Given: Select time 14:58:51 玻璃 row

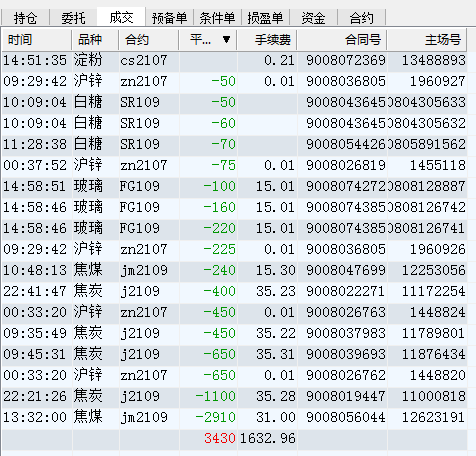Looking at the screenshot, I should pyautogui.click(x=234, y=186).
